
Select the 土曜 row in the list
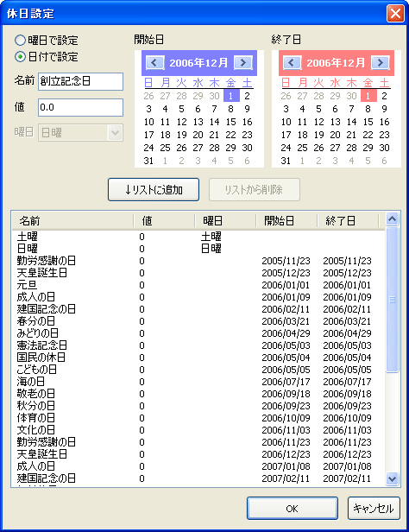(198, 237)
